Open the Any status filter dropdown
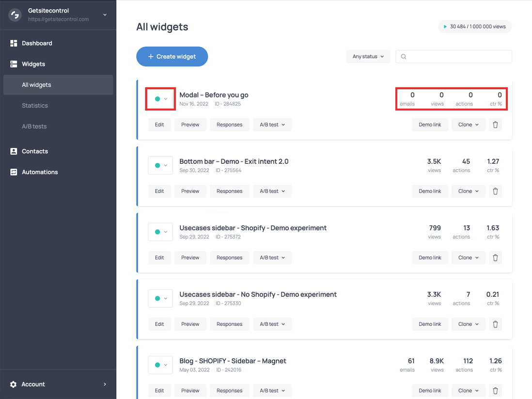The height and width of the screenshot is (399, 532). [x=368, y=56]
